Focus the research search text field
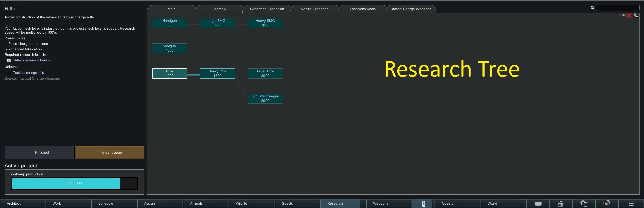The height and width of the screenshot is (208, 644). point(618,8)
